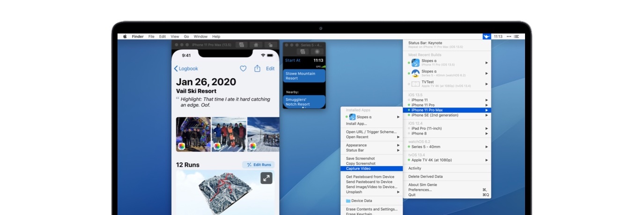Tap the share icon next to Edit
644x215 pixels.
pos(257,69)
